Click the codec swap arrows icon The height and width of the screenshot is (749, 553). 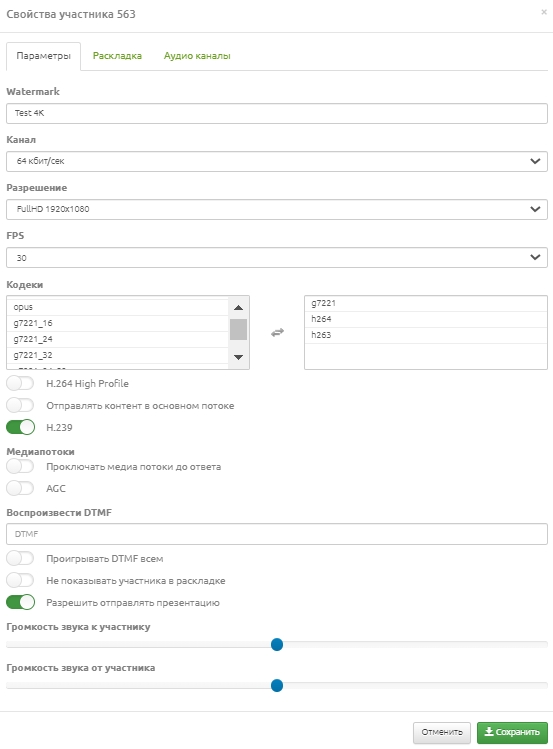pyautogui.click(x=277, y=332)
